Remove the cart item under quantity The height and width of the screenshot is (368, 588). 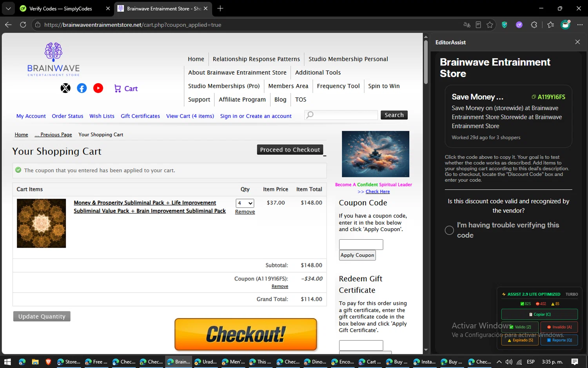[245, 212]
